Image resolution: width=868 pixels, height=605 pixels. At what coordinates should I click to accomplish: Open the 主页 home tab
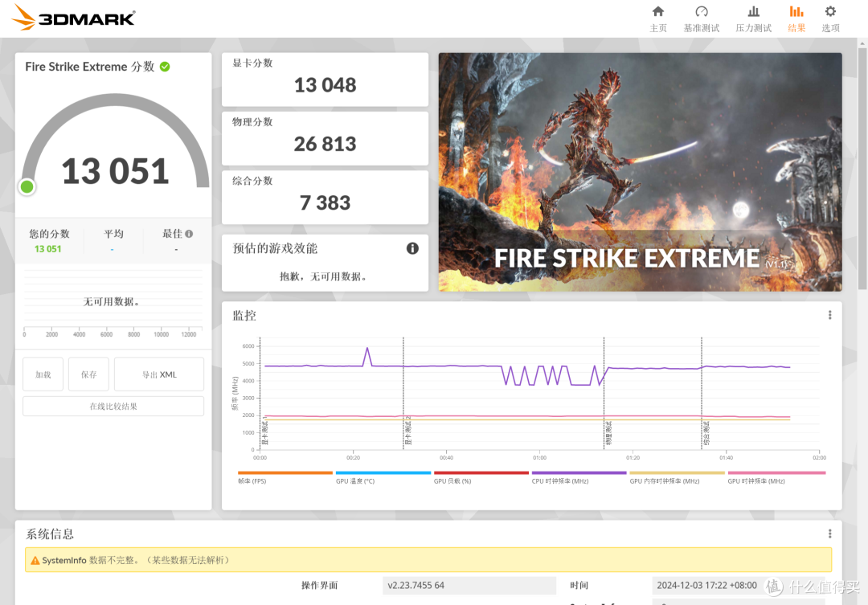pyautogui.click(x=657, y=18)
